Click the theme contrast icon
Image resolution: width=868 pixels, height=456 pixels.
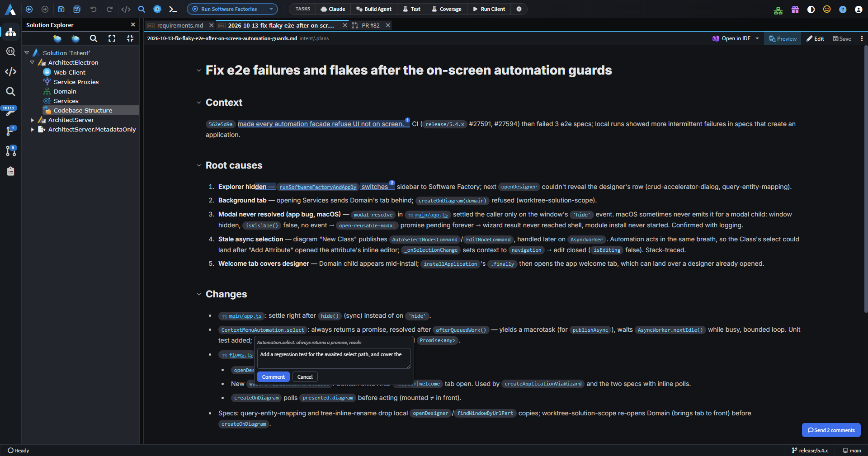[x=811, y=9]
